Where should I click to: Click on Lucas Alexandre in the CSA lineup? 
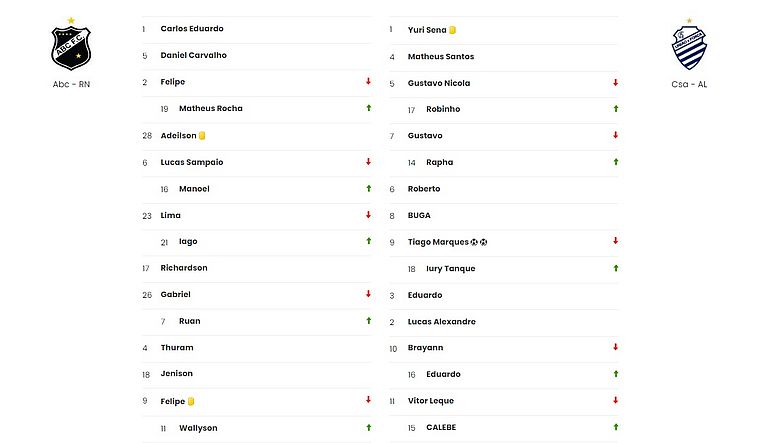click(442, 322)
